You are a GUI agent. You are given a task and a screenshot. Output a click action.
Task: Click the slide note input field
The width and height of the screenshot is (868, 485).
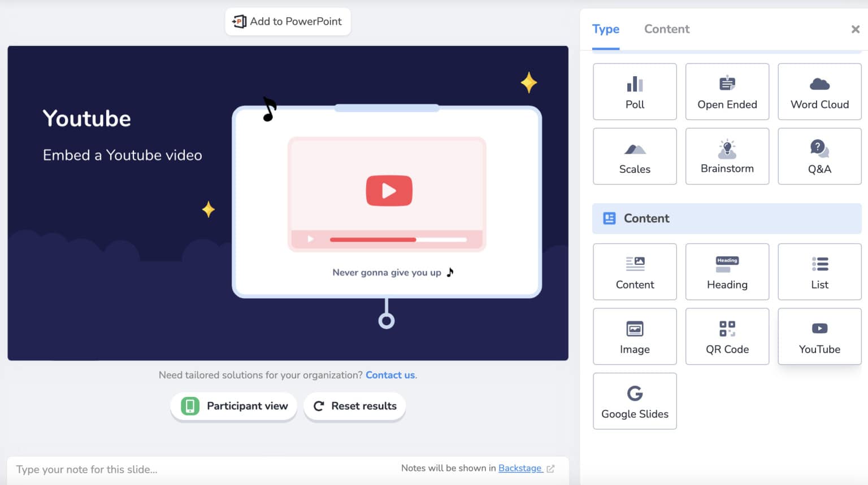[x=198, y=469]
